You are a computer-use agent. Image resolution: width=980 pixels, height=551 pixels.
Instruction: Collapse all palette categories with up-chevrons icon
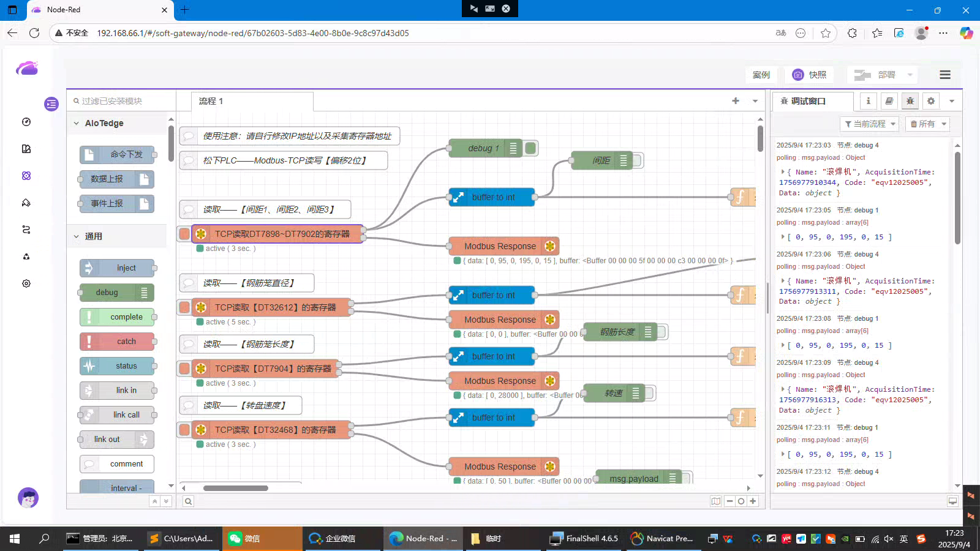pyautogui.click(x=155, y=501)
